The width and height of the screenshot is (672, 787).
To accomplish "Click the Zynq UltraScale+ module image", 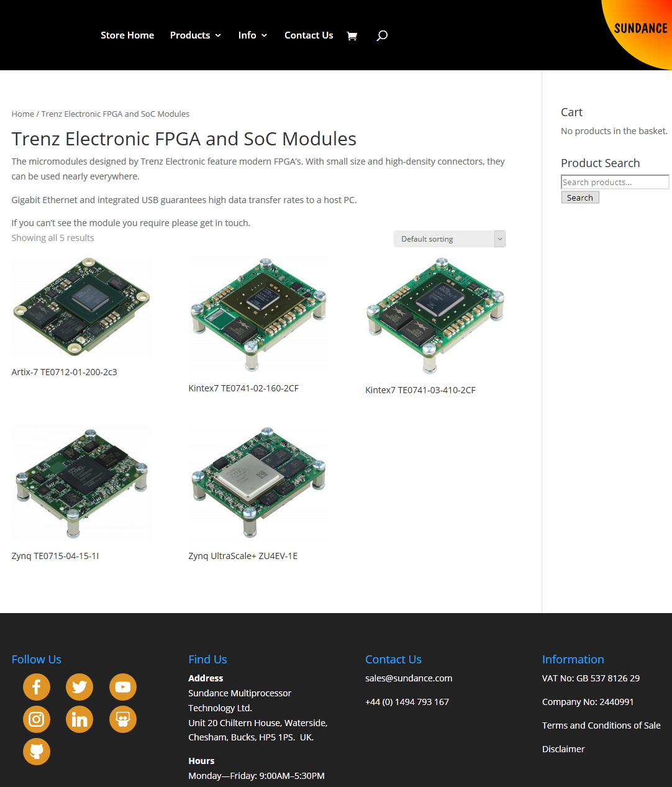I will point(258,483).
